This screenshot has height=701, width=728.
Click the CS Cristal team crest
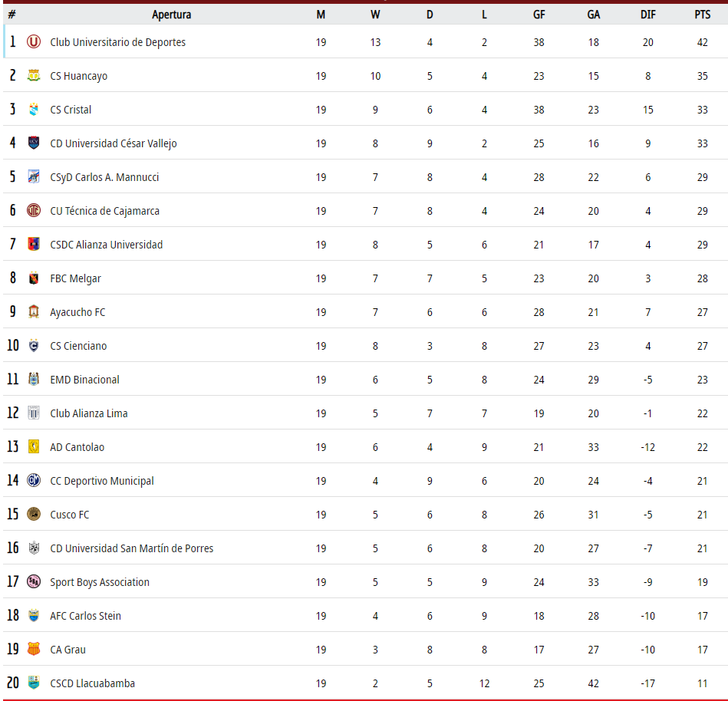pyautogui.click(x=34, y=110)
